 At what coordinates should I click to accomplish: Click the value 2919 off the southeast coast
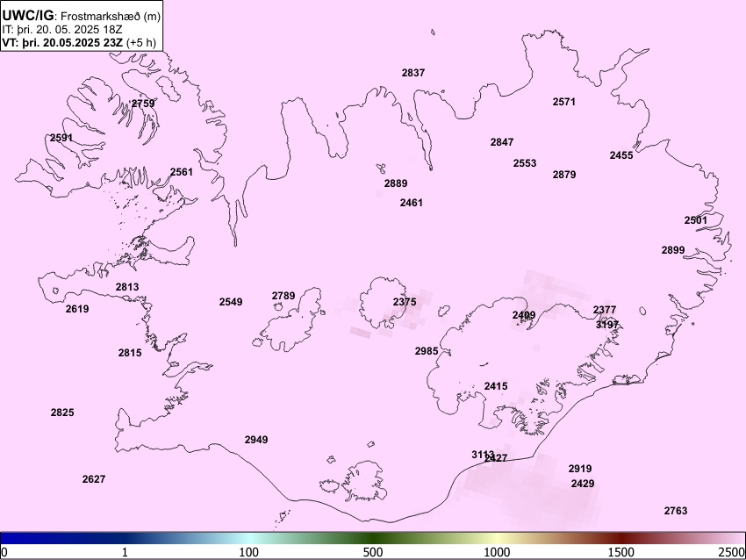[580, 469]
